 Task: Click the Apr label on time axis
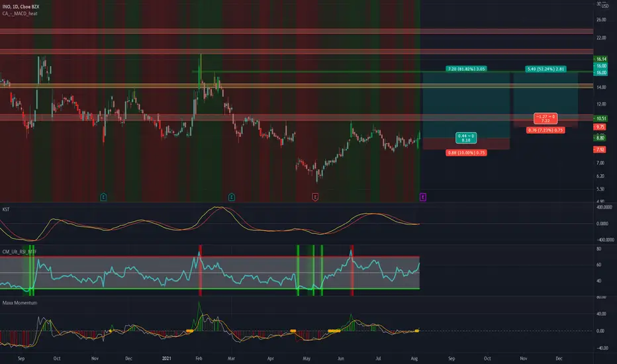coord(270,359)
